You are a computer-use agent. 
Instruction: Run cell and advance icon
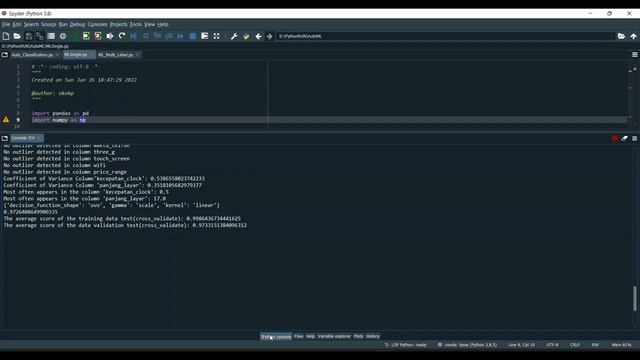(98, 36)
